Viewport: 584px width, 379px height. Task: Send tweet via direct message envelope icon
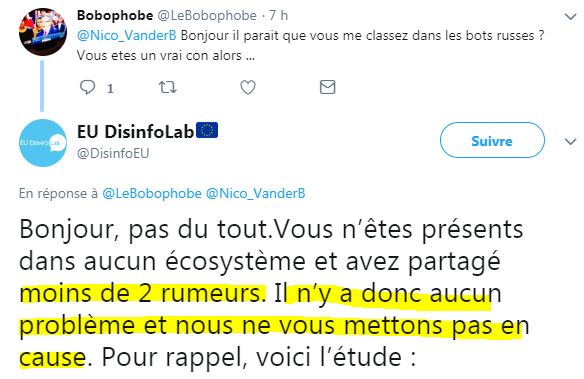[327, 87]
